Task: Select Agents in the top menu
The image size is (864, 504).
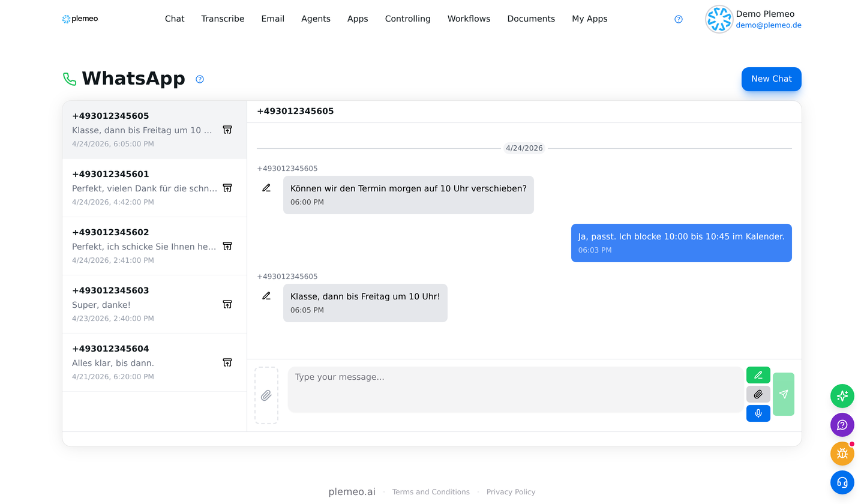Action: tap(316, 19)
